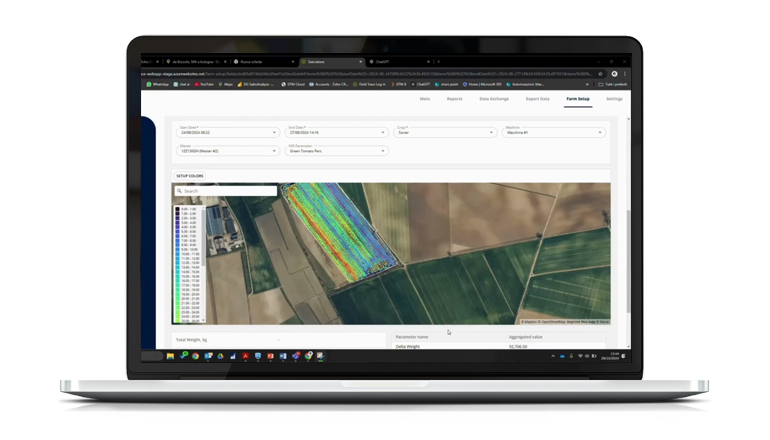The width and height of the screenshot is (770, 440).
Task: Click the Settings menu item
Action: click(614, 99)
